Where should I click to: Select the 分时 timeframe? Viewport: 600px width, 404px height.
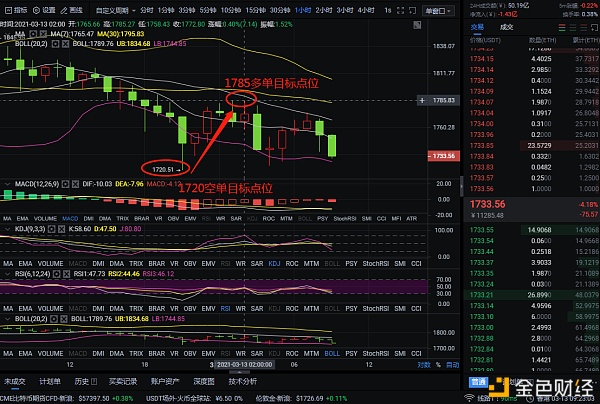click(147, 10)
